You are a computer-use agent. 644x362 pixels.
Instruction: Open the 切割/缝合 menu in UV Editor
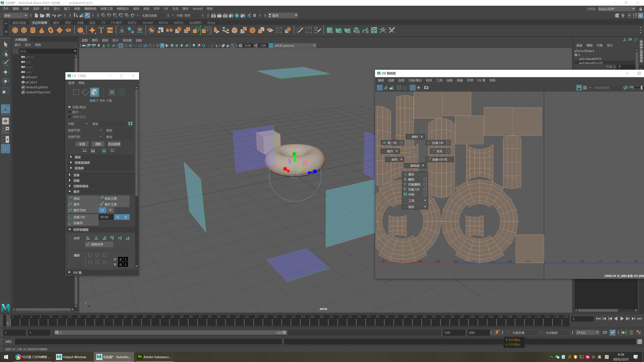click(x=415, y=80)
